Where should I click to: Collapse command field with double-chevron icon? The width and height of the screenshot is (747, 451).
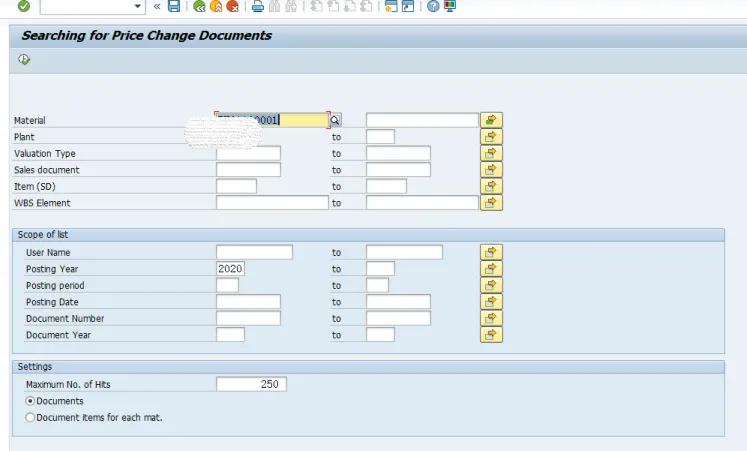pyautogui.click(x=157, y=6)
